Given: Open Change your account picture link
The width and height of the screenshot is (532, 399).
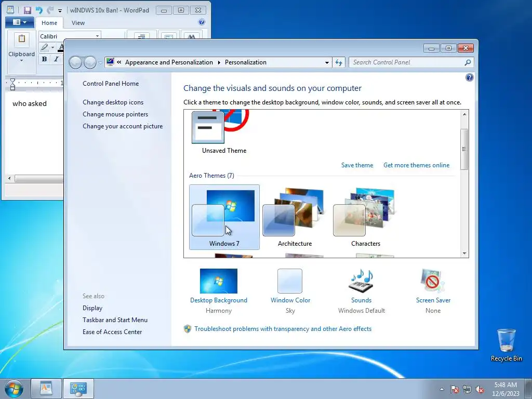Looking at the screenshot, I should click(123, 126).
